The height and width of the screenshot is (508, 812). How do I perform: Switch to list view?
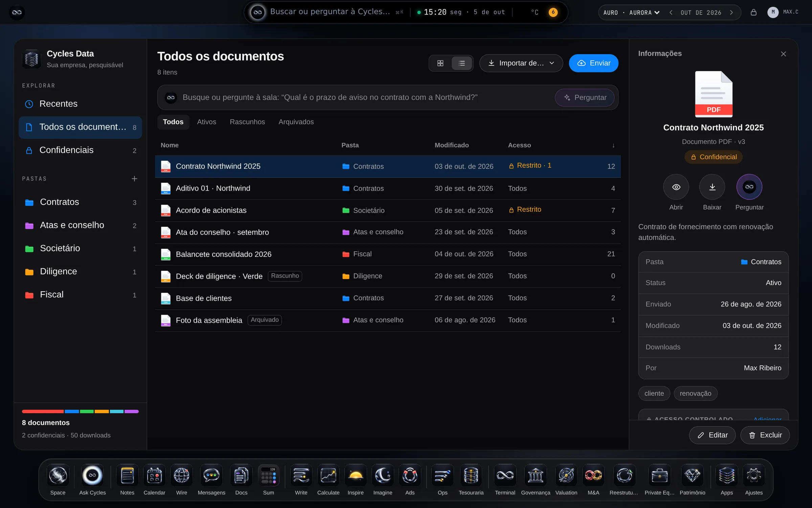461,63
